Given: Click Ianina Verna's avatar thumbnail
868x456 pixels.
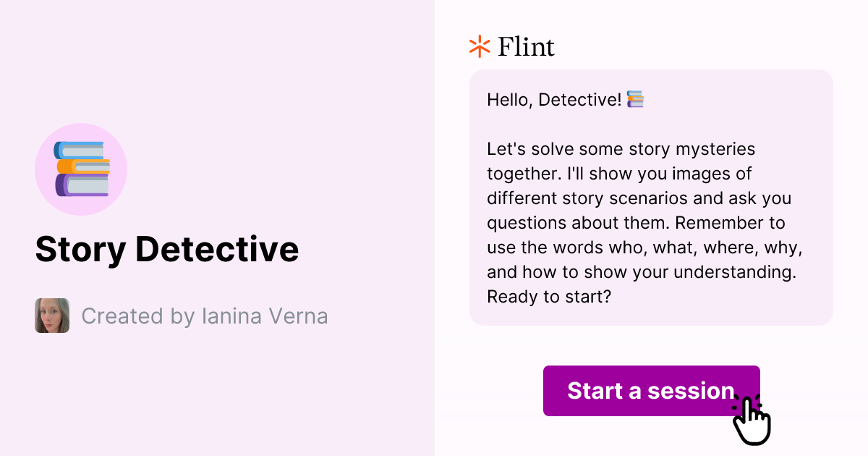Looking at the screenshot, I should 51,316.
